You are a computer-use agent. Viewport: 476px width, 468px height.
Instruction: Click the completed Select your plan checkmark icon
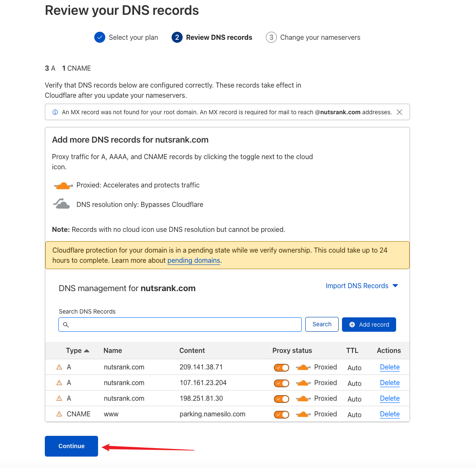click(100, 37)
